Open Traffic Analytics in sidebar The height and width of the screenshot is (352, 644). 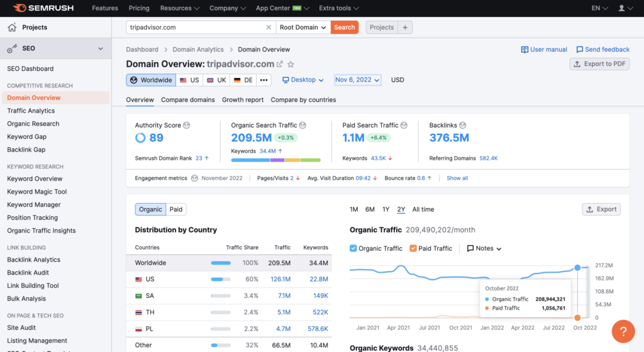coord(31,111)
